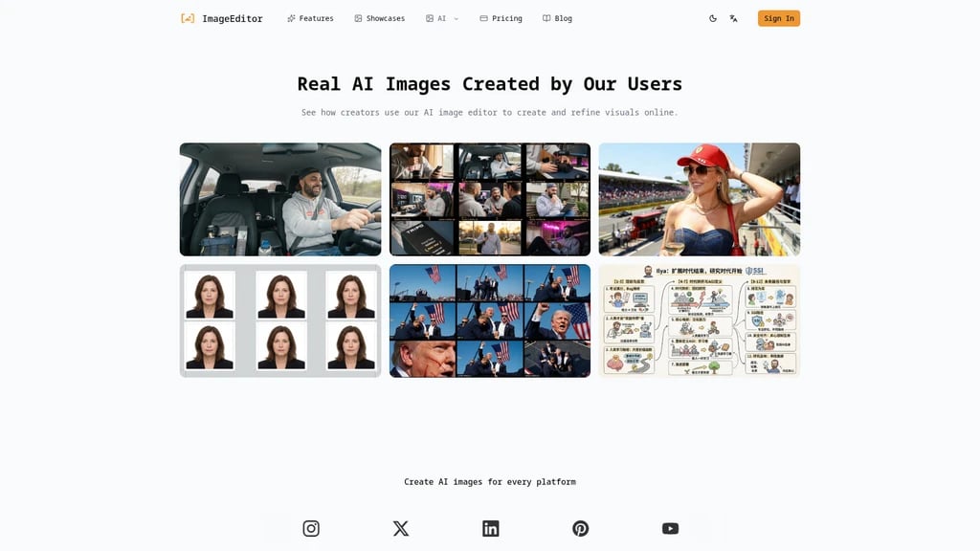Open the Pricing page
980x551 pixels.
[x=501, y=18]
